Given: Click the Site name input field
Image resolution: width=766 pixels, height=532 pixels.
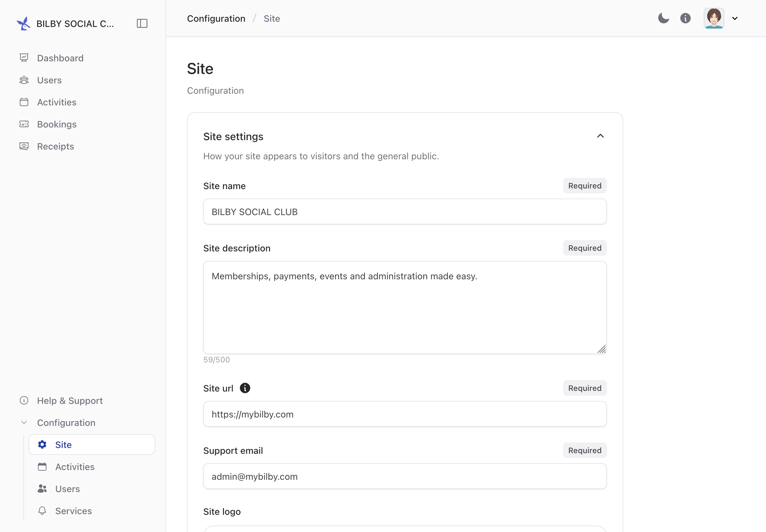Looking at the screenshot, I should point(405,212).
